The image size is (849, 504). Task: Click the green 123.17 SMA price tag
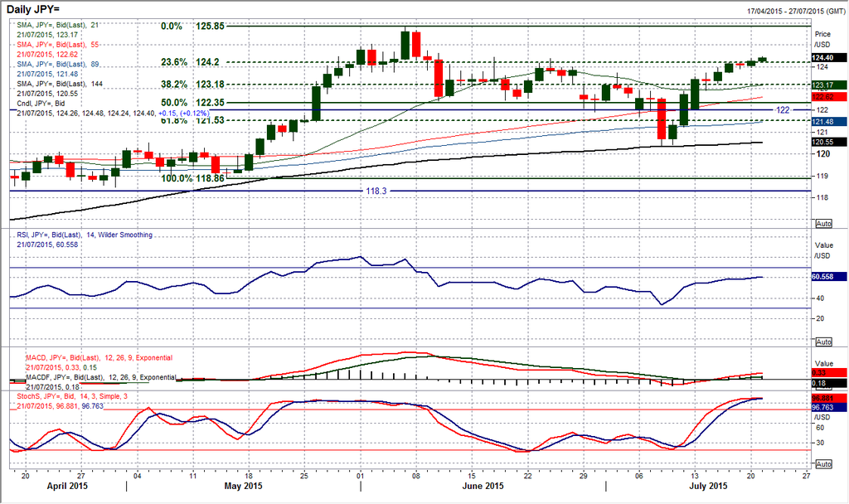[x=829, y=85]
